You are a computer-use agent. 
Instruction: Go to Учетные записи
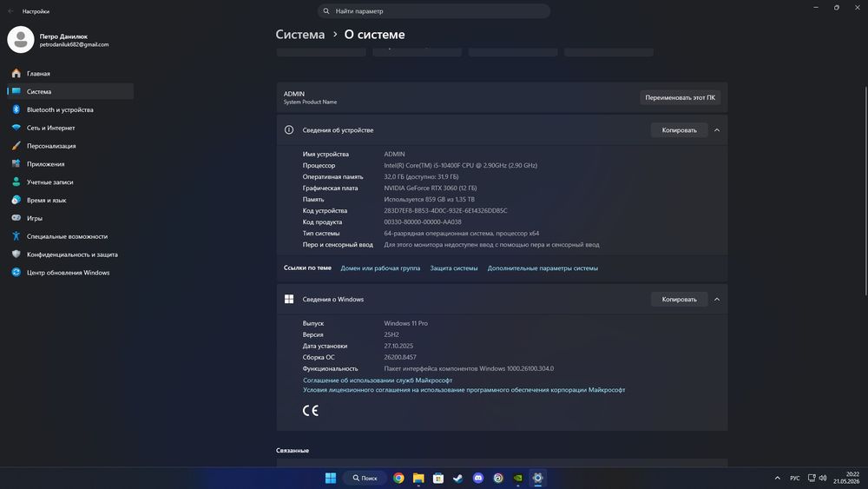click(x=70, y=182)
